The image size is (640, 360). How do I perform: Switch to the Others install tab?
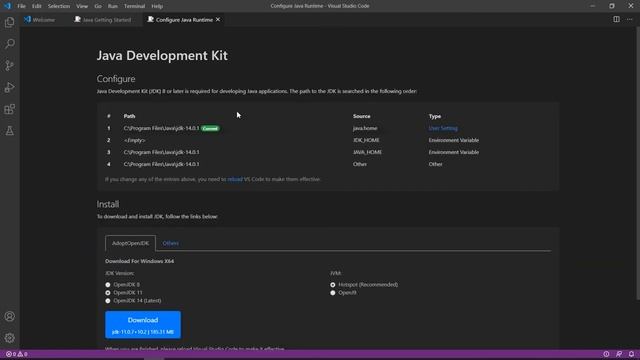(x=171, y=243)
